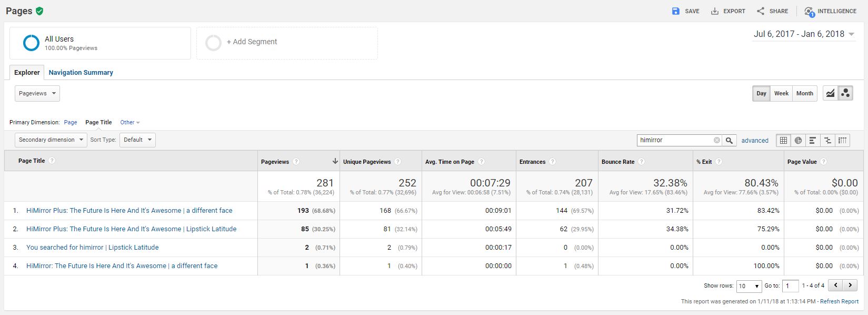This screenshot has width=868, height=315.
Task: Click the Export download icon
Action: (x=715, y=11)
